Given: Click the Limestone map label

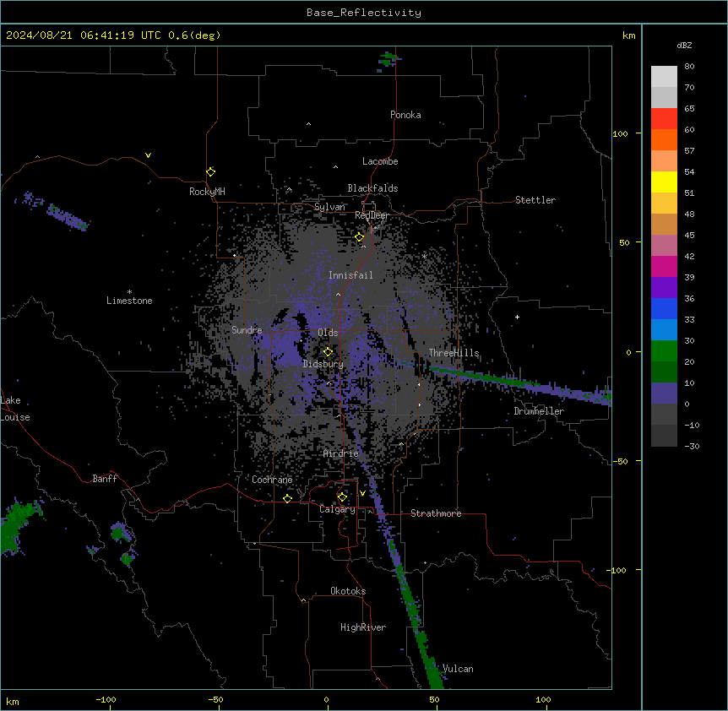Looking at the screenshot, I should tap(129, 301).
